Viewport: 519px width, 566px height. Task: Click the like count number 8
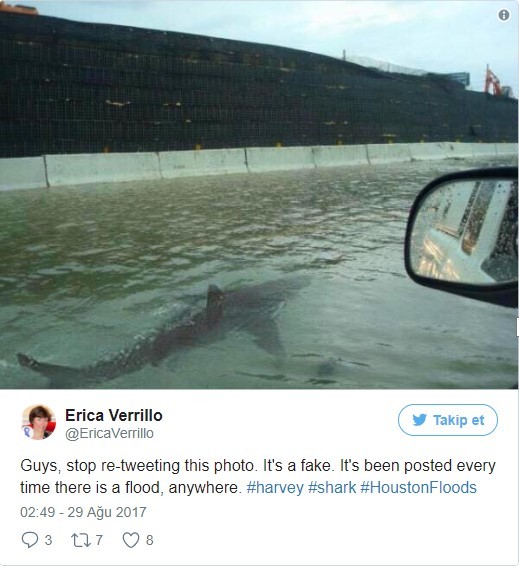click(x=149, y=540)
